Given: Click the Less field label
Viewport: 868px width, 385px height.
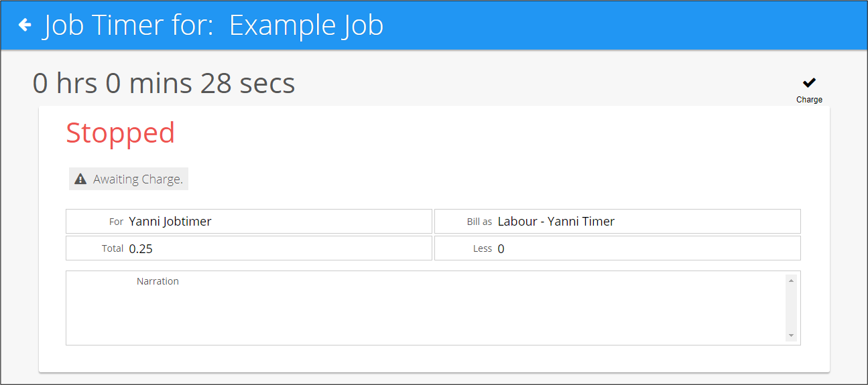Looking at the screenshot, I should click(x=483, y=248).
